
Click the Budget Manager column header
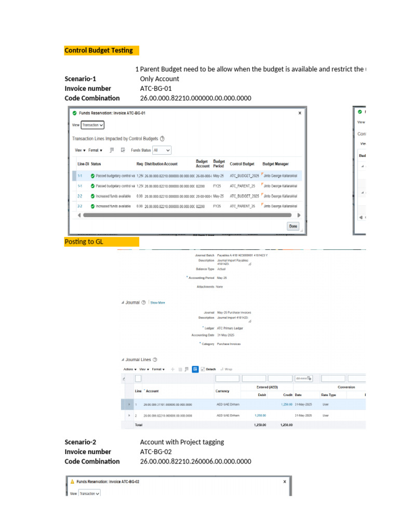click(275, 164)
